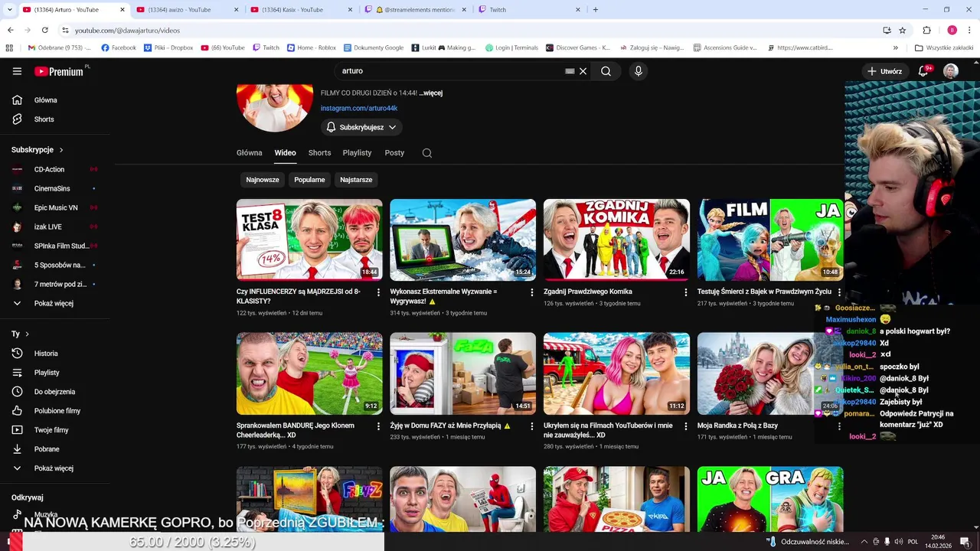Screen dimensions: 980x551
Task: Expand the Subskrypcje section header
Action: (38, 150)
